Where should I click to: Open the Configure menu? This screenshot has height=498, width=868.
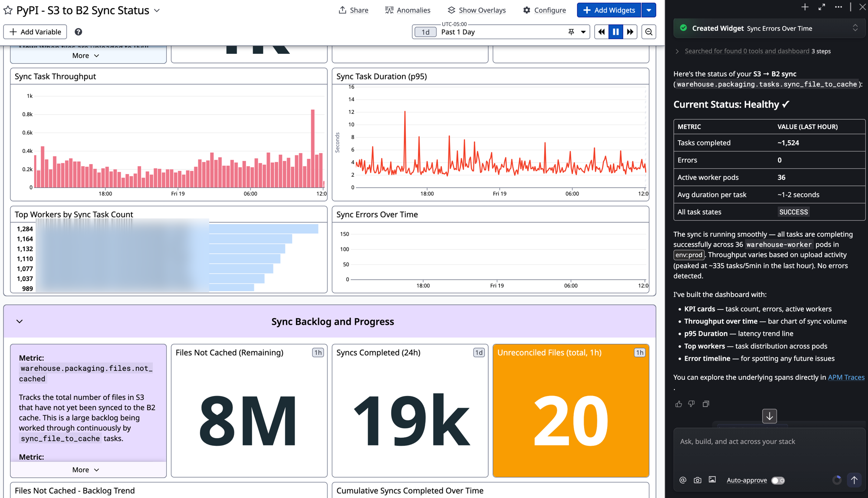point(544,10)
